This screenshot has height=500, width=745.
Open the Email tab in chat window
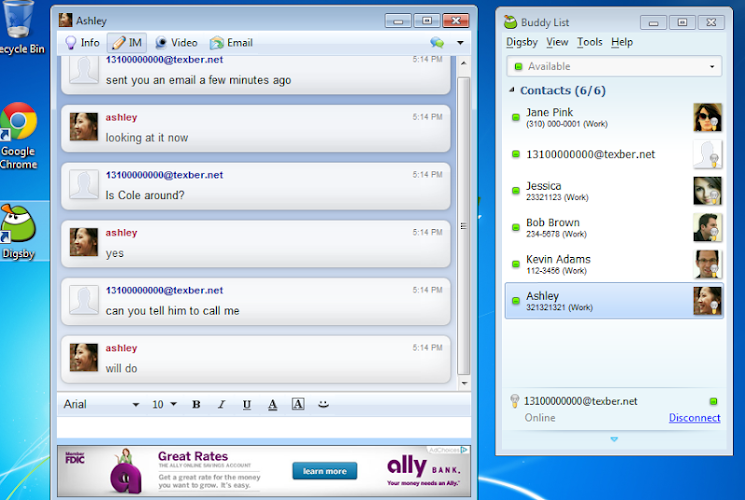231,43
